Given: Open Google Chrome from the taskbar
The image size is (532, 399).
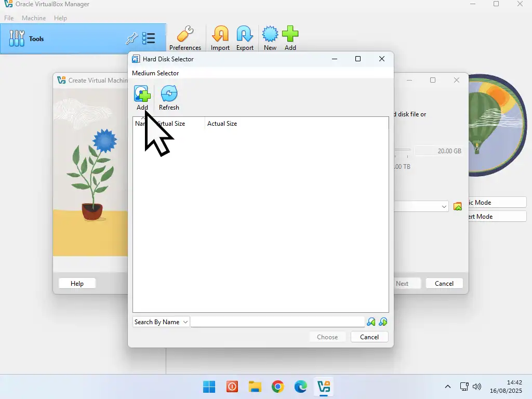Looking at the screenshot, I should pos(278,387).
